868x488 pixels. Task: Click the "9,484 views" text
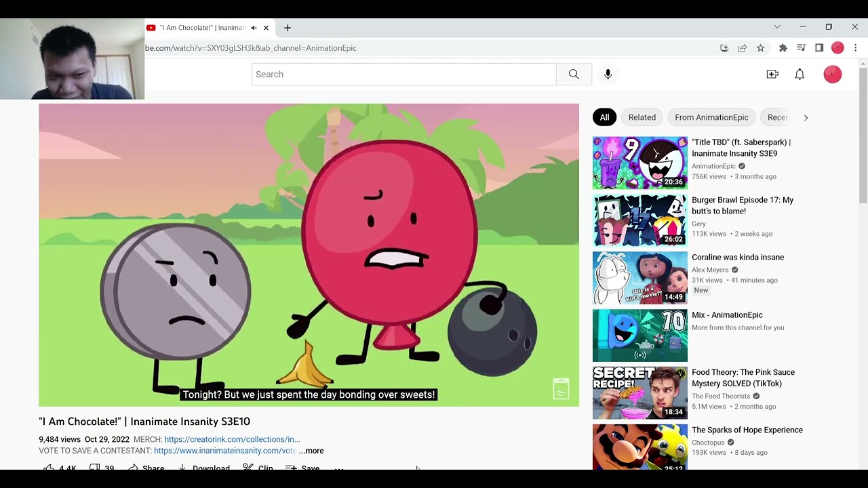[60, 439]
